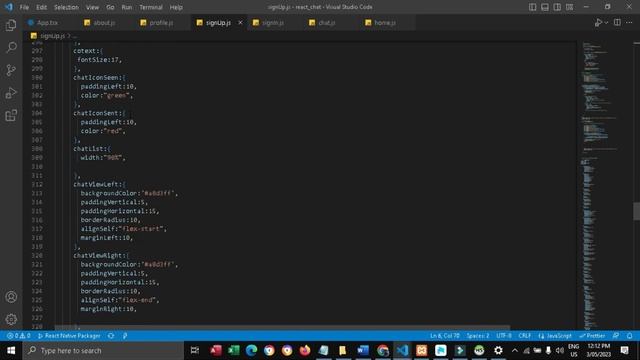Open the File menu
The image size is (640, 360).
(24, 7)
